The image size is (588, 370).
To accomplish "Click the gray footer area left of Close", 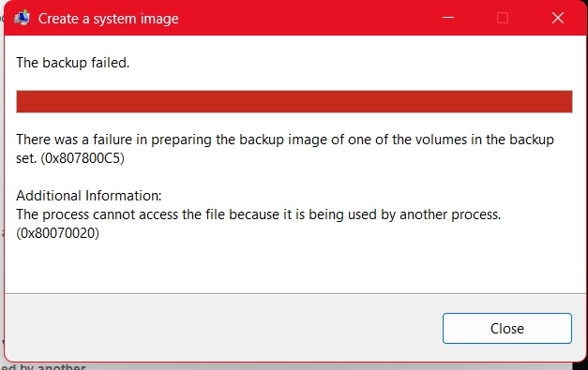I will click(221, 328).
